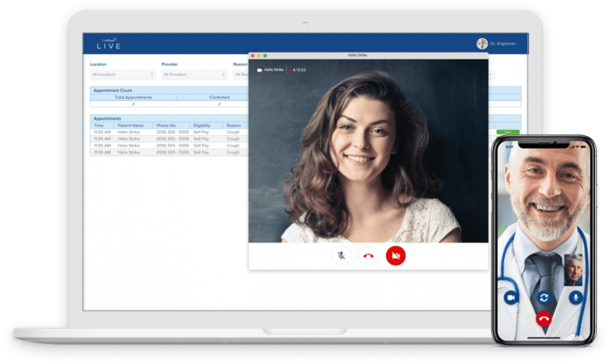
Task: Hang up the call on the phone
Action: pyautogui.click(x=543, y=319)
